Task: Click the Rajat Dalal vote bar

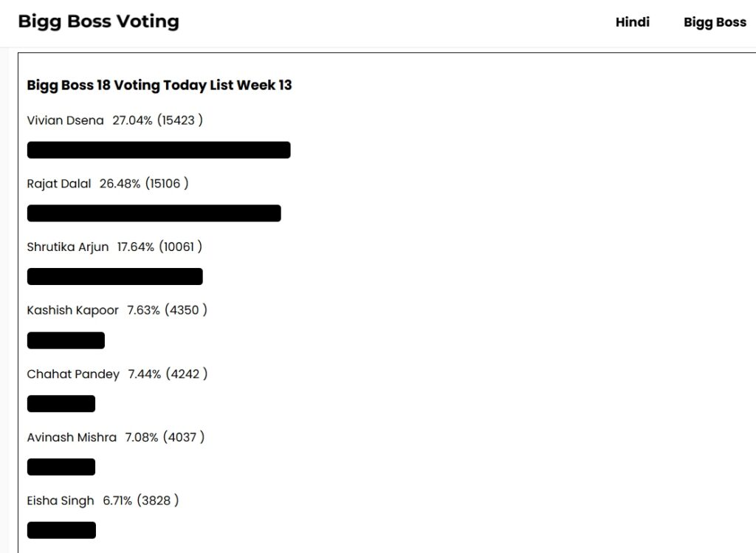Action: coord(154,213)
